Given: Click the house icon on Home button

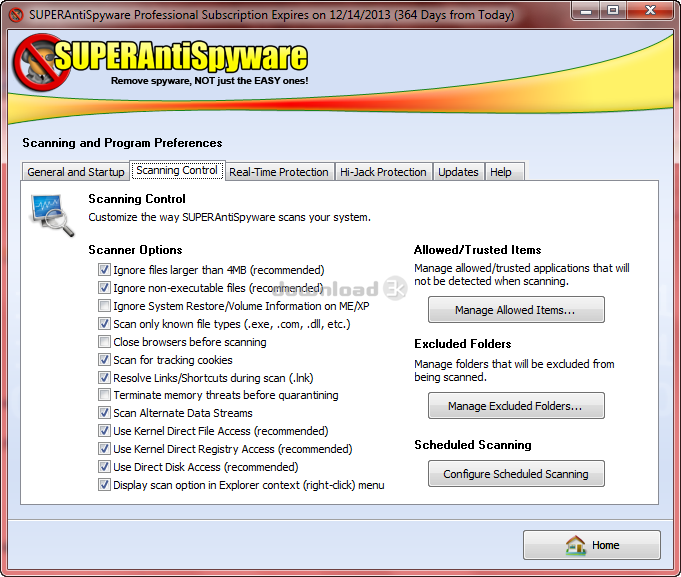Looking at the screenshot, I should coord(576,545).
